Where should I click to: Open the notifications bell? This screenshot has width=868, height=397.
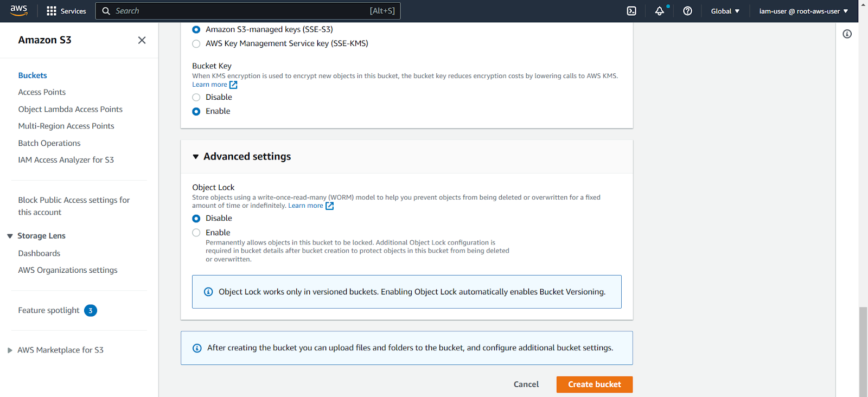[x=660, y=11]
